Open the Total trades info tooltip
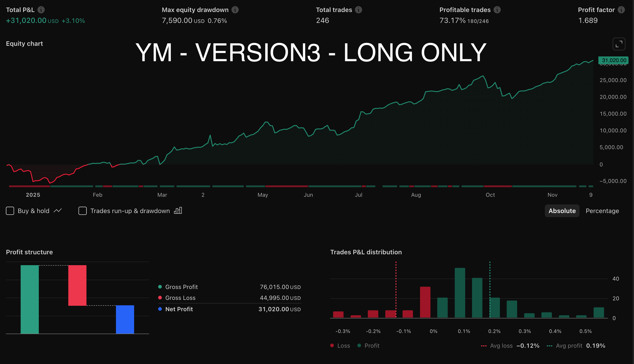634x364 pixels. tap(358, 10)
